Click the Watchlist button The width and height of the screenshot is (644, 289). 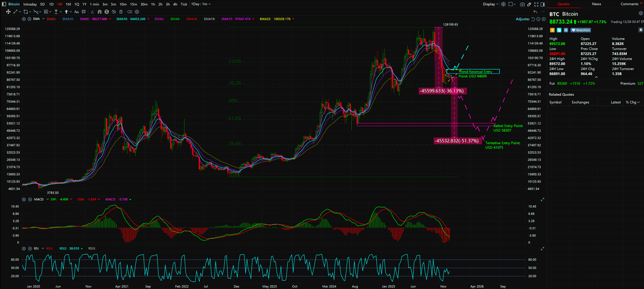tap(580, 30)
